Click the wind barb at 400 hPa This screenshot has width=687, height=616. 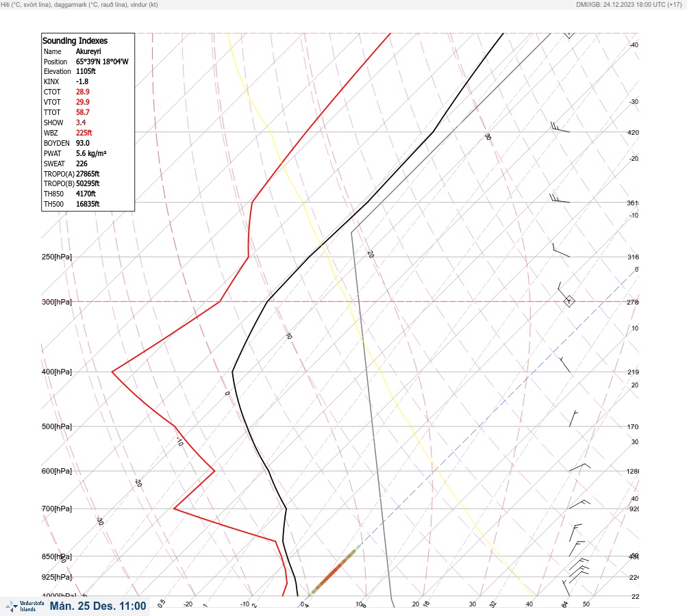click(565, 365)
